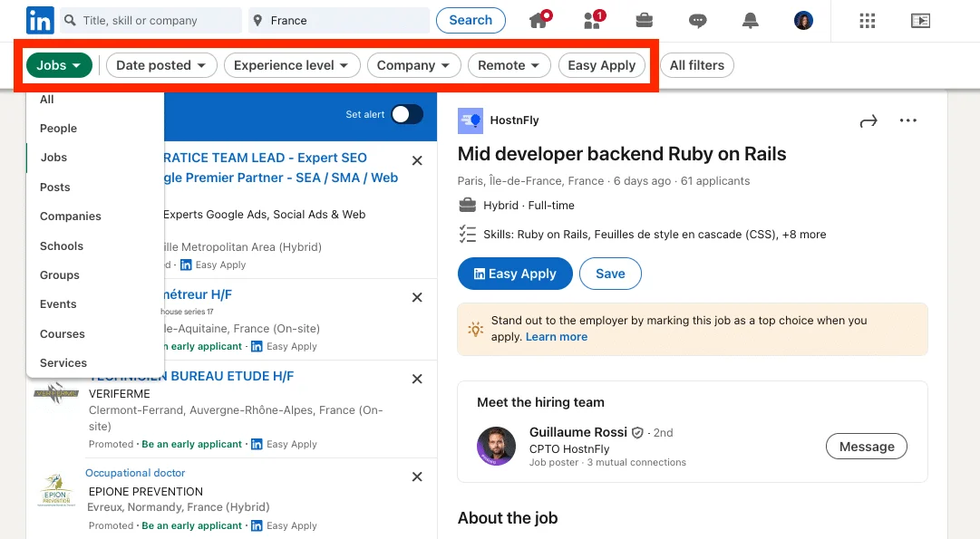The height and width of the screenshot is (539, 980).
Task: Open All filters panel
Action: click(x=697, y=65)
